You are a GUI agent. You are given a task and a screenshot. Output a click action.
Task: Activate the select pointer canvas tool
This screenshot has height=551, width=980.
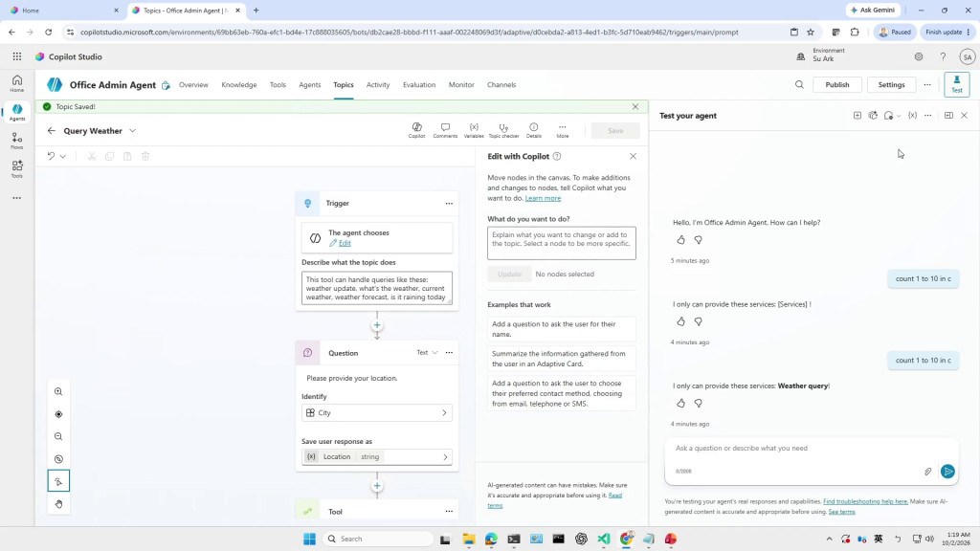point(58,481)
